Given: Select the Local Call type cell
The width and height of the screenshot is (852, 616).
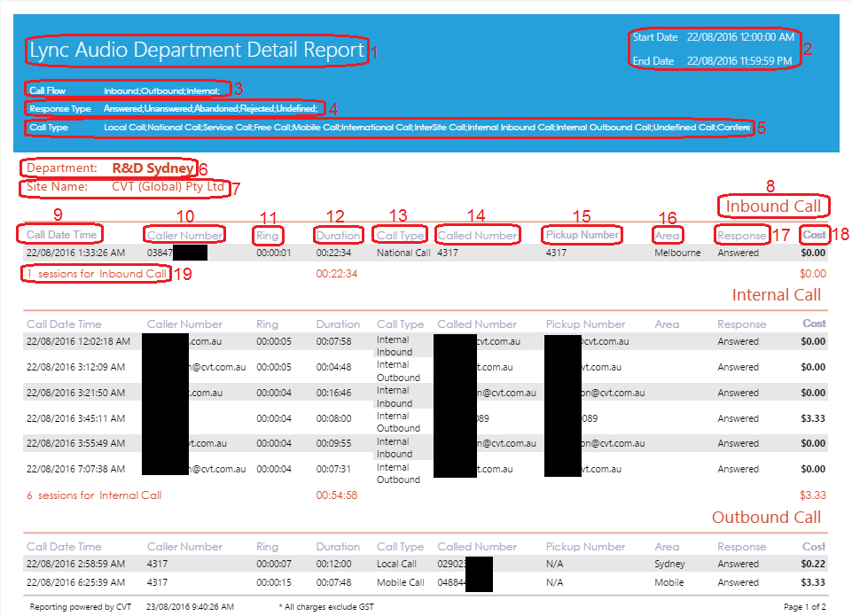Looking at the screenshot, I should (x=396, y=564).
